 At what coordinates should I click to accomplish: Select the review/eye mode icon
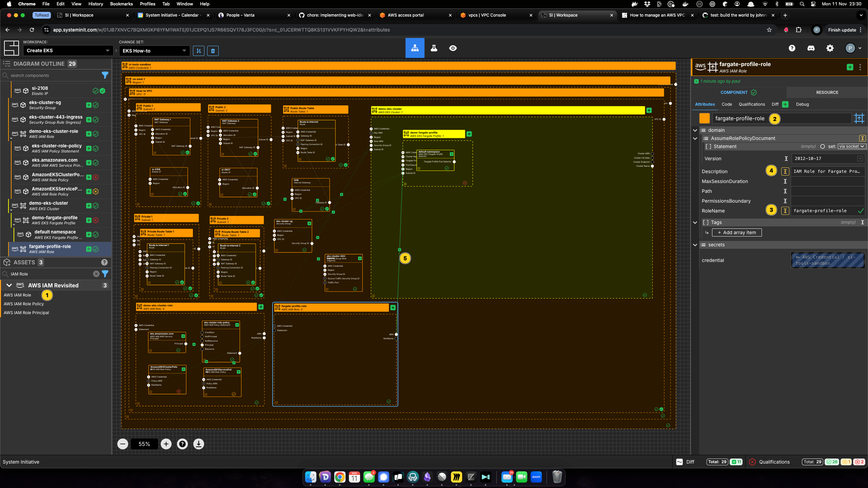453,48
